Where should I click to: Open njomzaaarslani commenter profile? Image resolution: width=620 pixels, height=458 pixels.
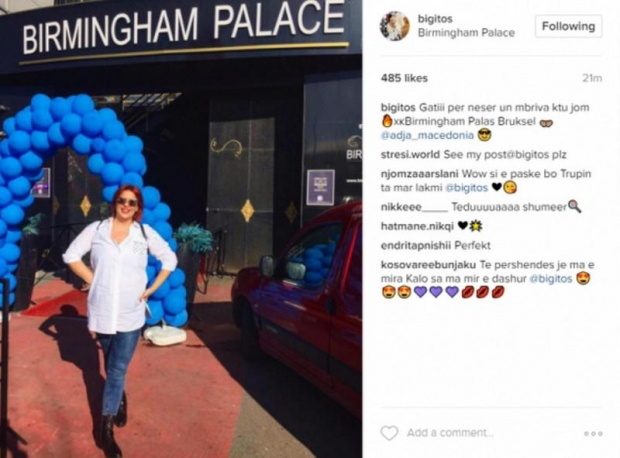pos(420,174)
